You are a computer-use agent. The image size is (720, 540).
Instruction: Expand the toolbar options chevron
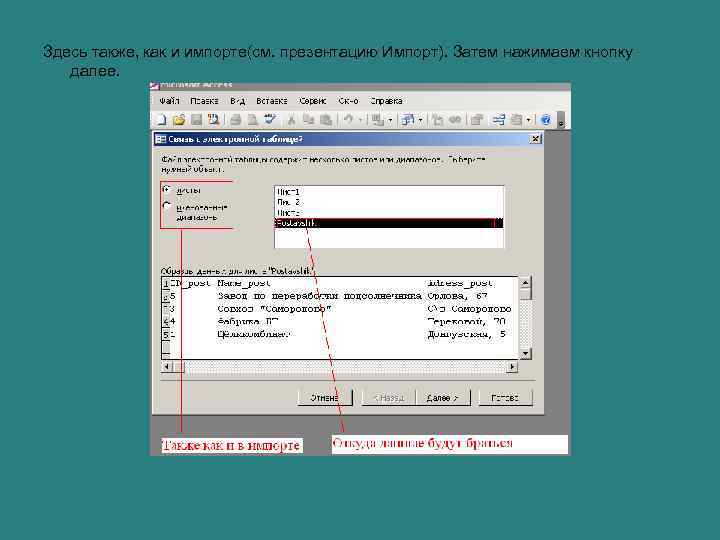click(x=561, y=121)
